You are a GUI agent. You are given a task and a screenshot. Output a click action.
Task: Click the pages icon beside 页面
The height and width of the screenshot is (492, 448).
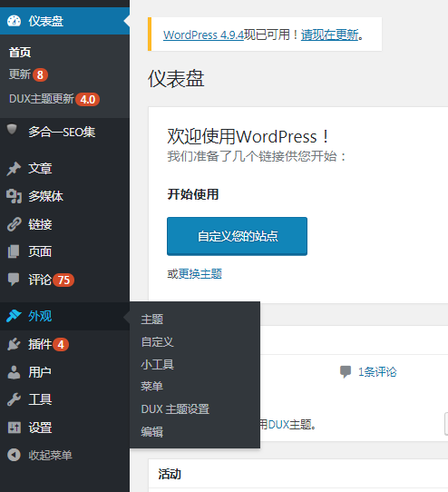14,251
